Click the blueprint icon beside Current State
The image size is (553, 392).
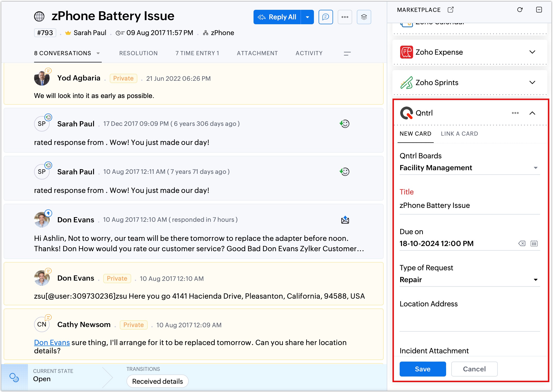[14, 378]
